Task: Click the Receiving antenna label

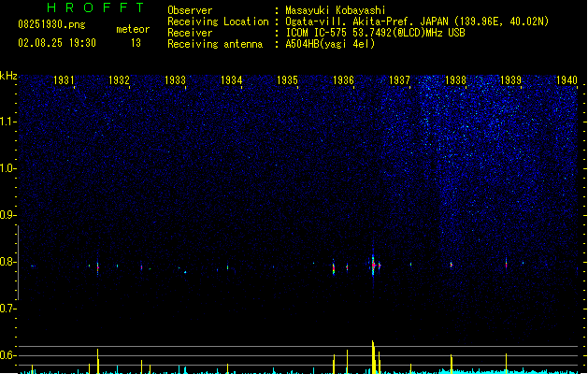Action: click(x=215, y=44)
